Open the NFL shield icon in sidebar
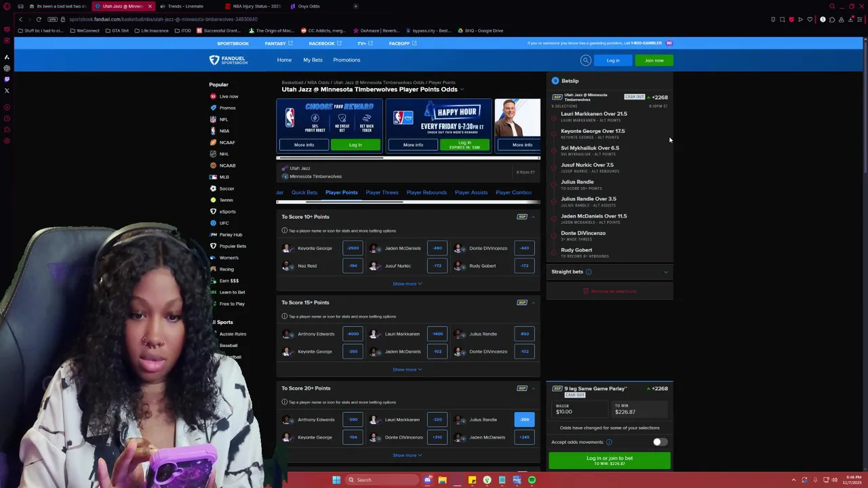 tap(213, 119)
